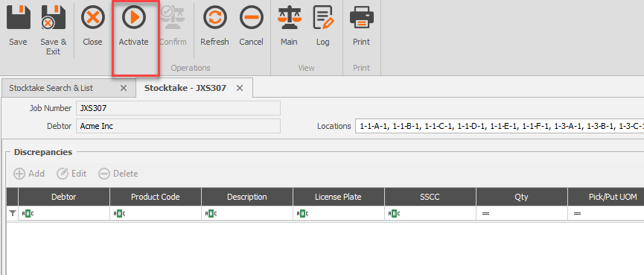
Task: Close the Stocktake Search & List tab
Action: click(x=123, y=88)
